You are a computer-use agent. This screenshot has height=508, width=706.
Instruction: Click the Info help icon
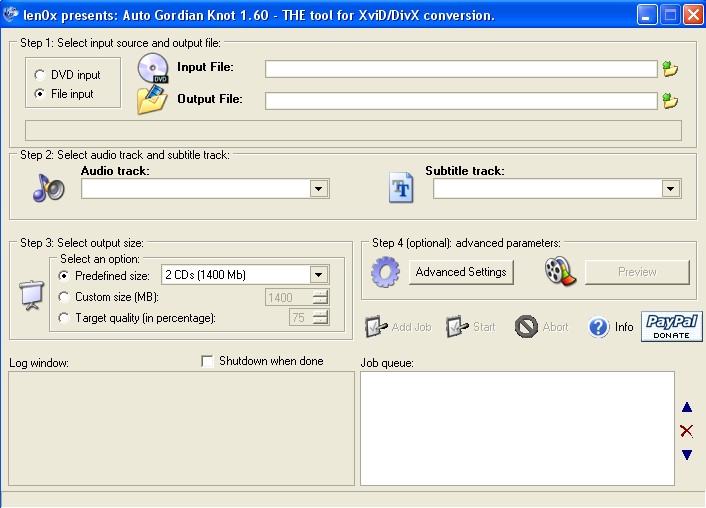[599, 327]
